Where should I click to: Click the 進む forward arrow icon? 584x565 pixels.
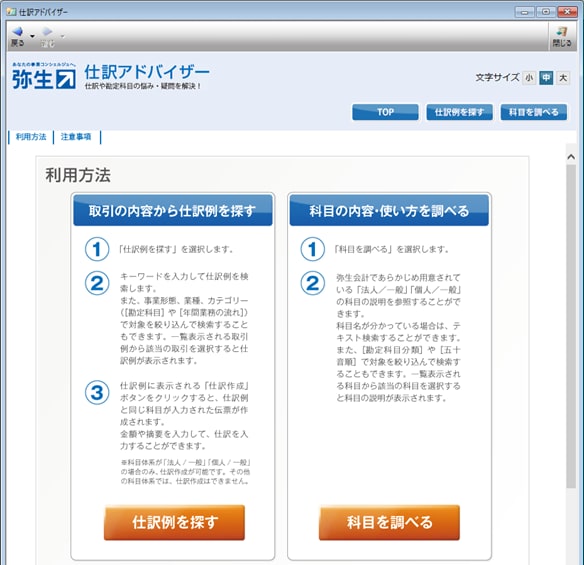pos(47,32)
